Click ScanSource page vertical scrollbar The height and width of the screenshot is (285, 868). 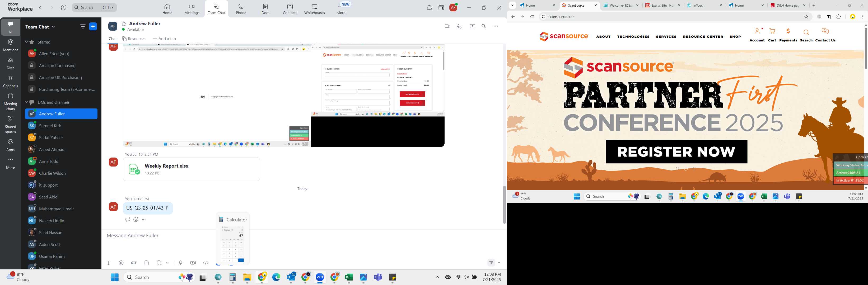[x=865, y=48]
